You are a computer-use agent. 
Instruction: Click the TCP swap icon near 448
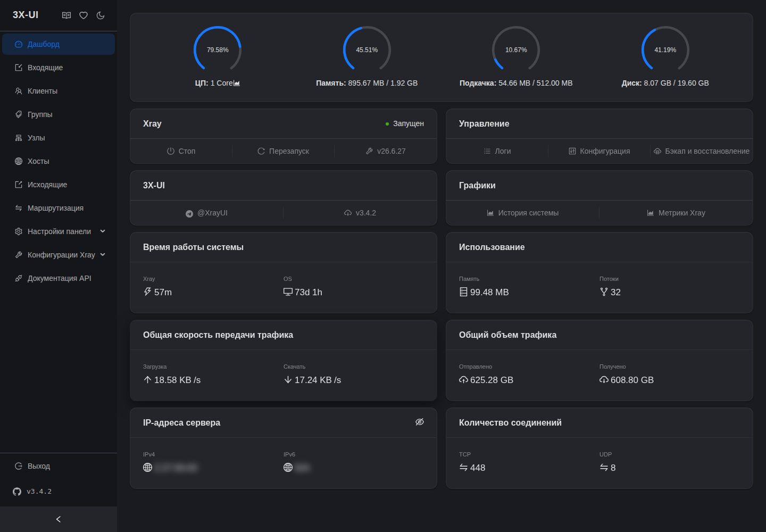click(464, 468)
